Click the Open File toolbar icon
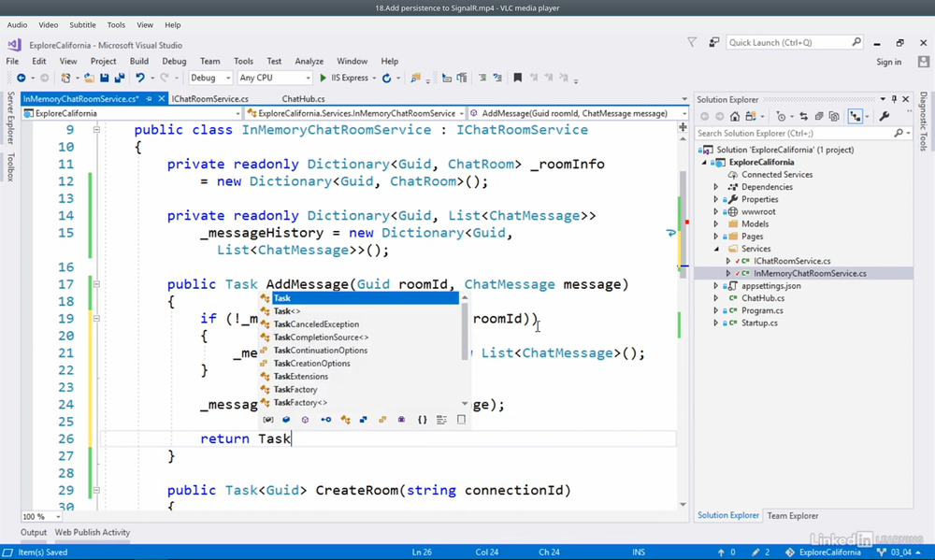 tap(89, 78)
